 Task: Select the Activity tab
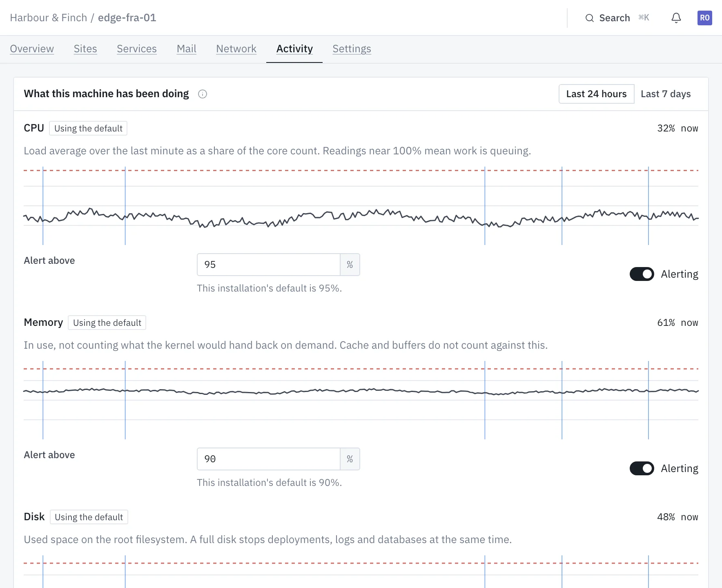coord(294,49)
